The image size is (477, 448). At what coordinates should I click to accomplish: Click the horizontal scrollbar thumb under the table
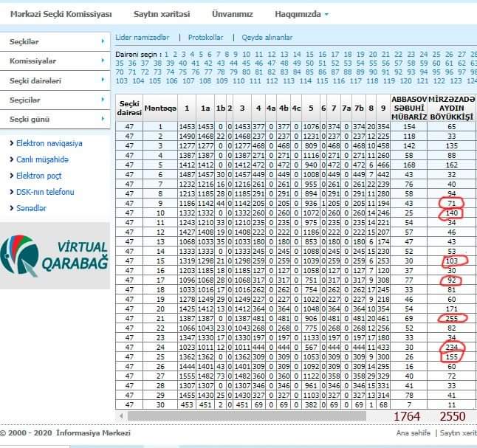(247, 416)
